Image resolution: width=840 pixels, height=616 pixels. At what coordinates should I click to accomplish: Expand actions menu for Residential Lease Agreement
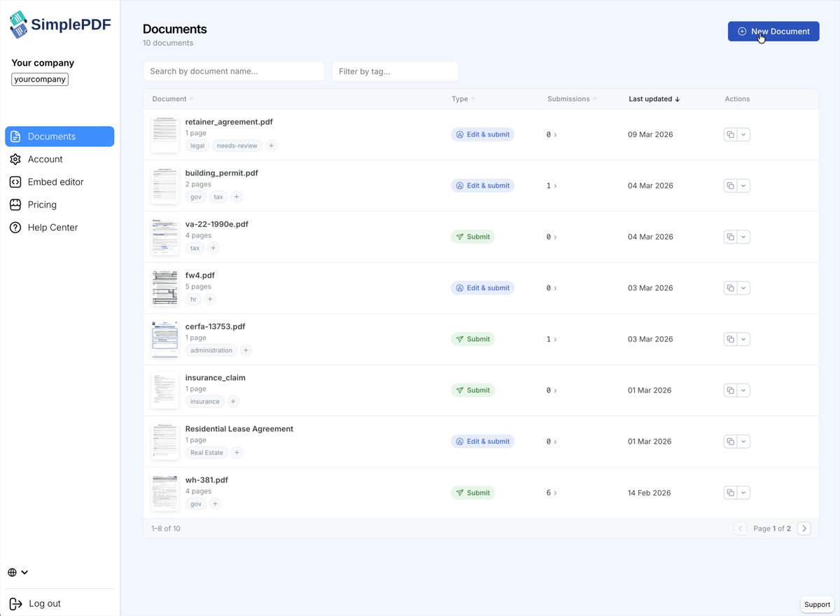pos(743,442)
